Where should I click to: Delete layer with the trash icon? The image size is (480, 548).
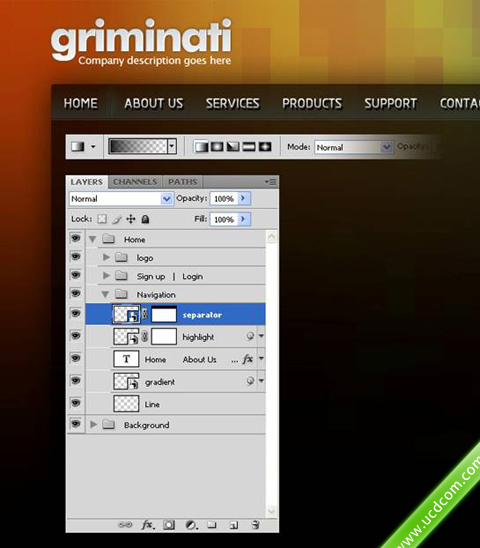click(x=256, y=525)
